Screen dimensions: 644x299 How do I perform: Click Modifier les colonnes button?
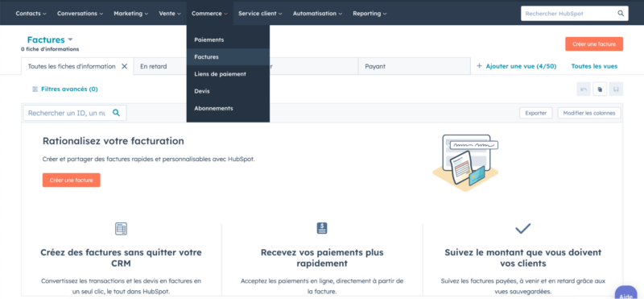[x=589, y=113]
